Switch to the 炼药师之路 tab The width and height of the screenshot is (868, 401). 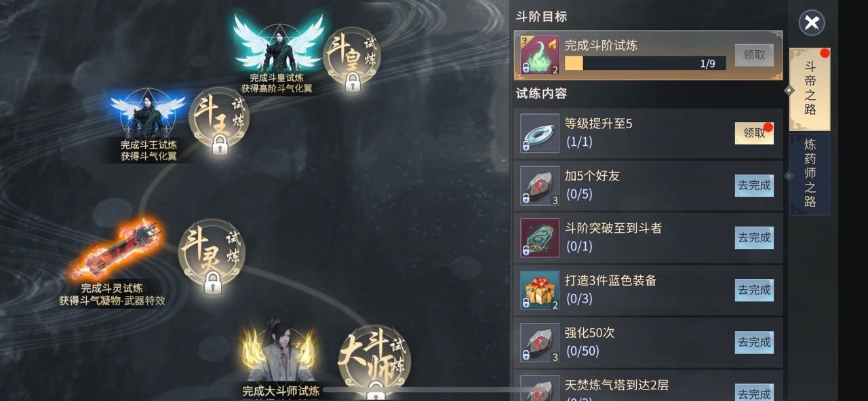click(810, 174)
